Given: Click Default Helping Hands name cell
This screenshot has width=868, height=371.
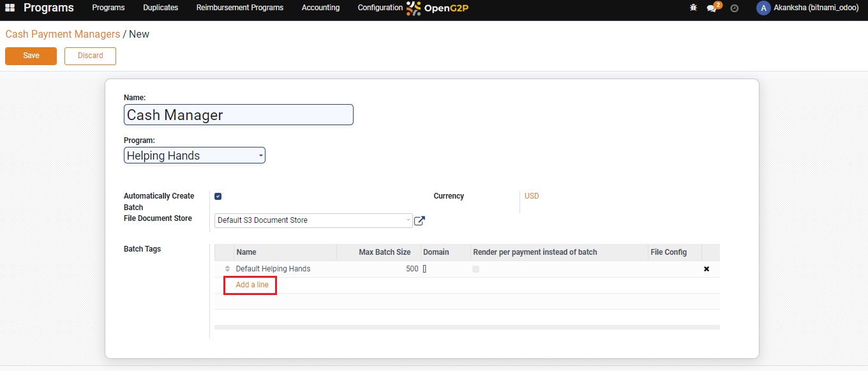Looking at the screenshot, I should pyautogui.click(x=285, y=269).
